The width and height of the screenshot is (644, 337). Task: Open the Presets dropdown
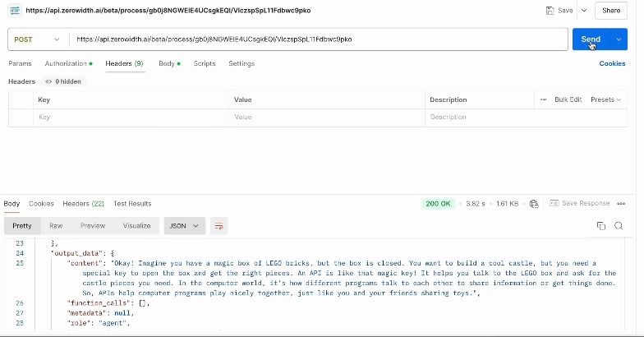606,99
